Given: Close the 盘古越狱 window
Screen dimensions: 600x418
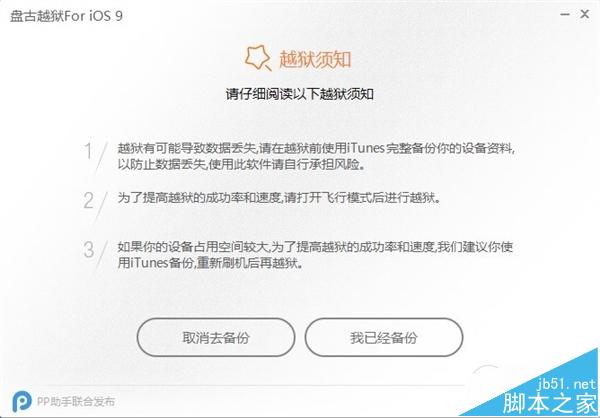Looking at the screenshot, I should pos(584,14).
